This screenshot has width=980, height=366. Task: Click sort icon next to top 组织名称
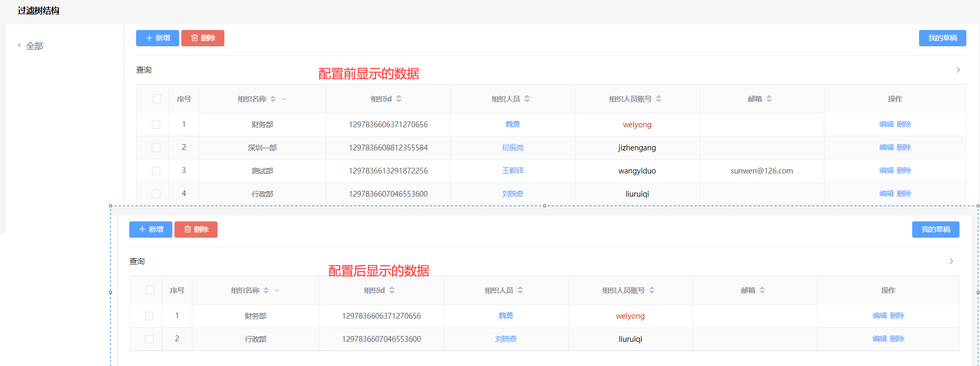[273, 99]
